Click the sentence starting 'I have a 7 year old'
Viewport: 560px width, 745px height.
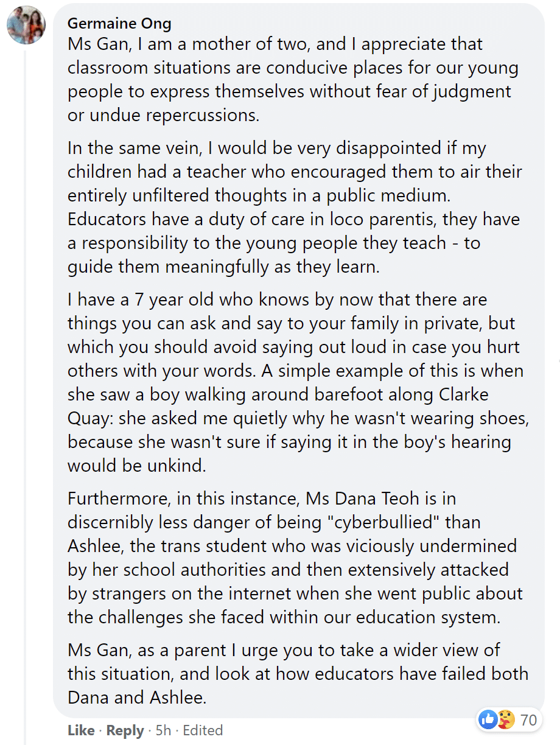(295, 335)
